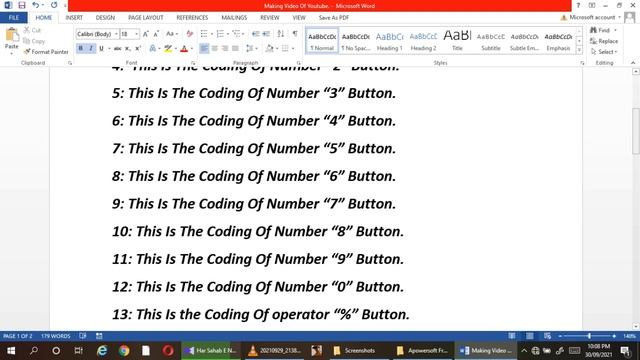Click the Save icon in quick access toolbar
This screenshot has width=640, height=360.
22,5
